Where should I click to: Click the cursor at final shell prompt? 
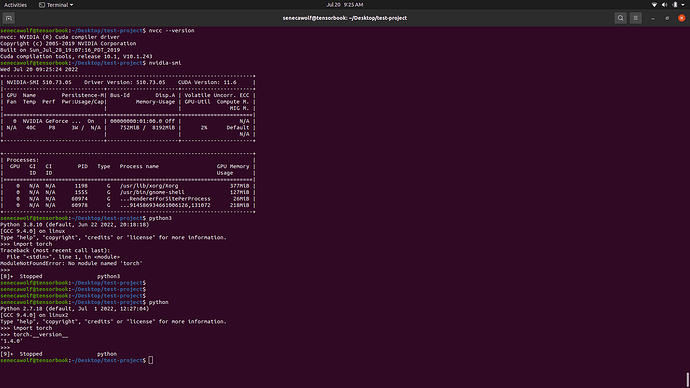(x=151, y=360)
